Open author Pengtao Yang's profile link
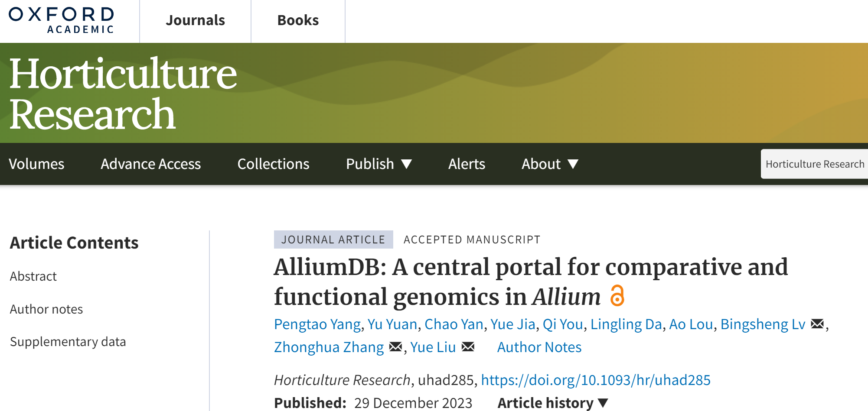The width and height of the screenshot is (868, 411). tap(317, 324)
